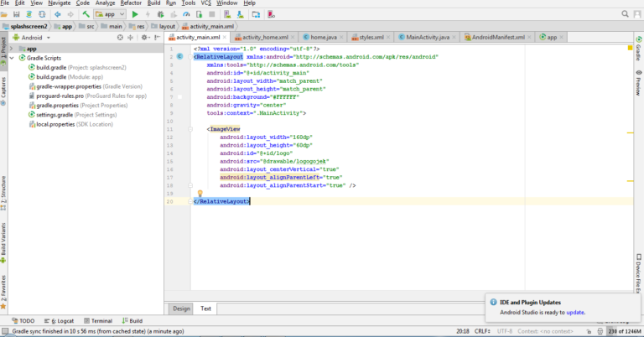Collapse the Gradle Scripts tree node
This screenshot has width=644, height=337.
coord(13,58)
